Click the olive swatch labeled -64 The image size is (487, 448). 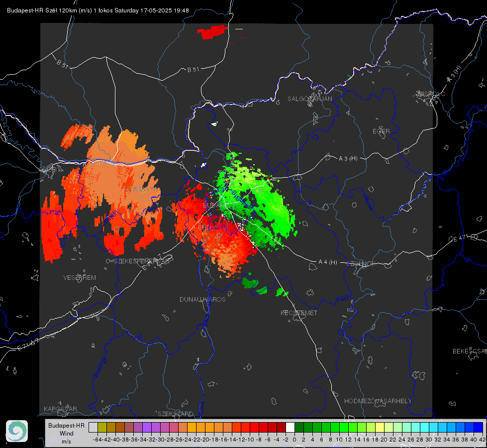pos(102,427)
